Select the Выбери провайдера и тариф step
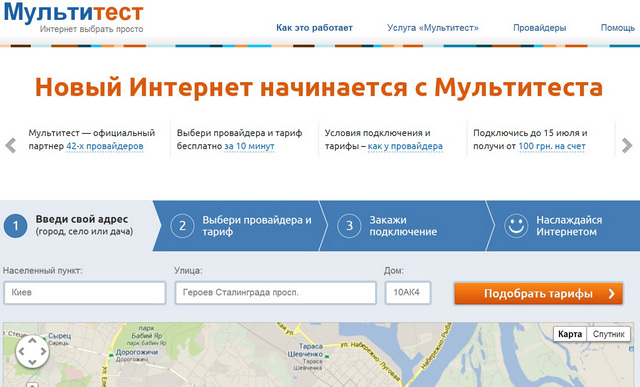The image size is (640, 387). click(x=241, y=226)
